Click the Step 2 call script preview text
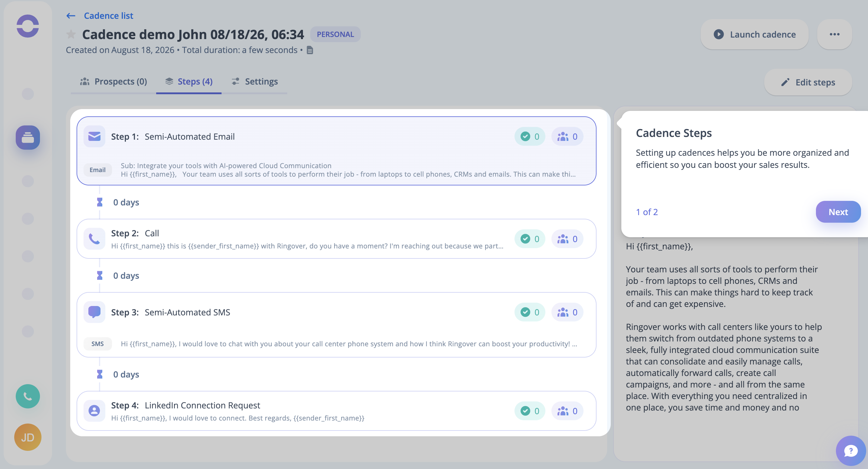This screenshot has height=469, width=868. point(307,246)
